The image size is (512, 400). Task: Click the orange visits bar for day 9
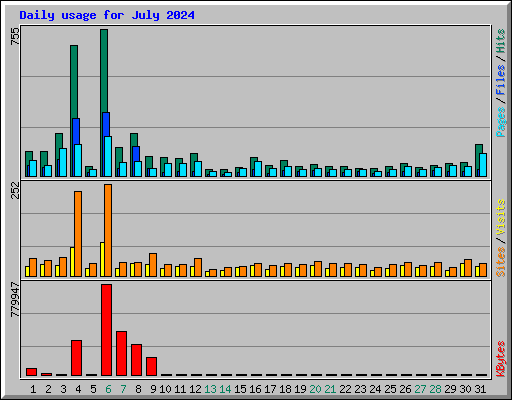click(x=153, y=265)
